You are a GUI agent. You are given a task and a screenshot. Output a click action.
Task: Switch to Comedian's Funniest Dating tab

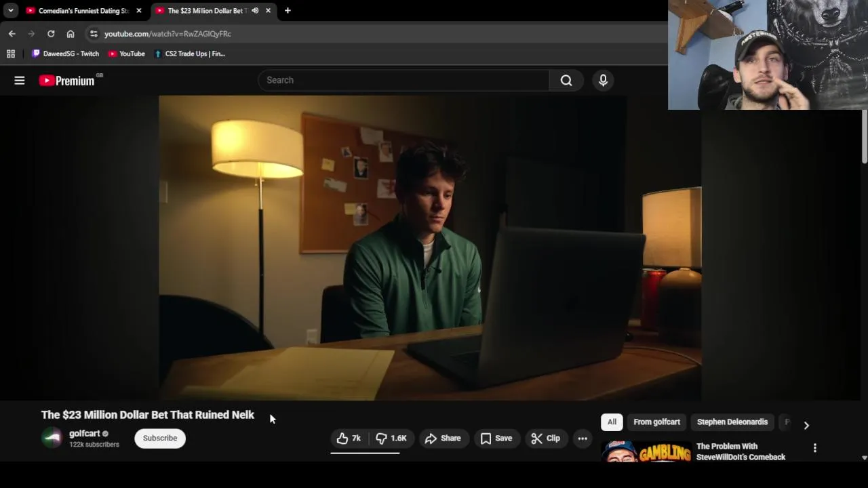coord(77,11)
